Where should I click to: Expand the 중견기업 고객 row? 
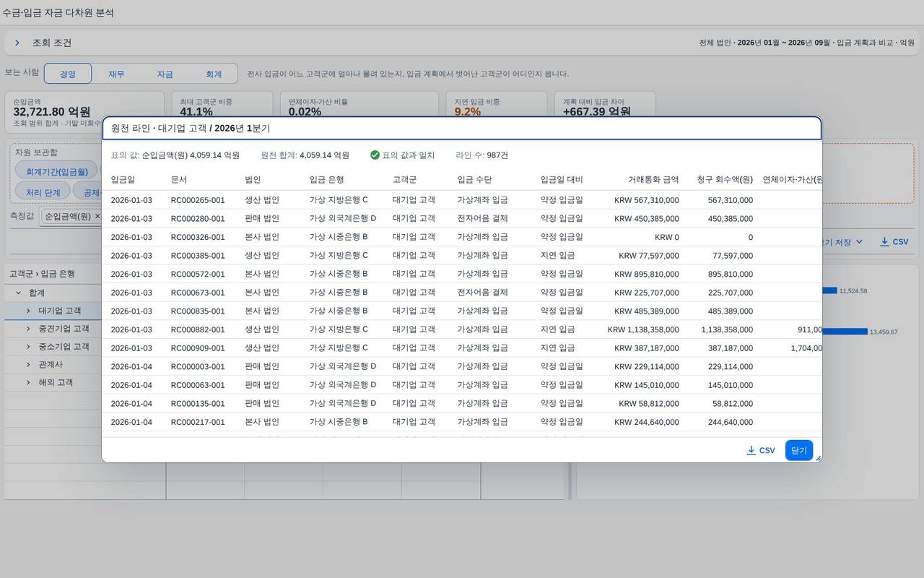tap(28, 329)
